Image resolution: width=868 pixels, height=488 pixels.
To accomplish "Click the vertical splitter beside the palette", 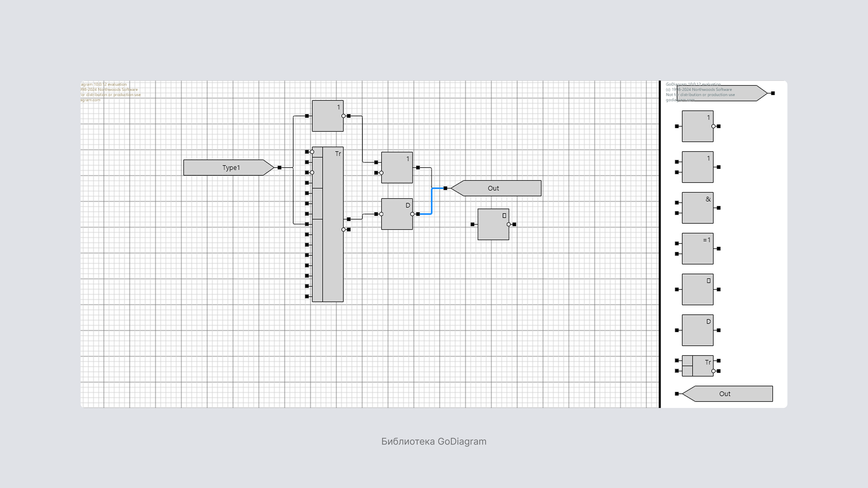I will [x=660, y=244].
